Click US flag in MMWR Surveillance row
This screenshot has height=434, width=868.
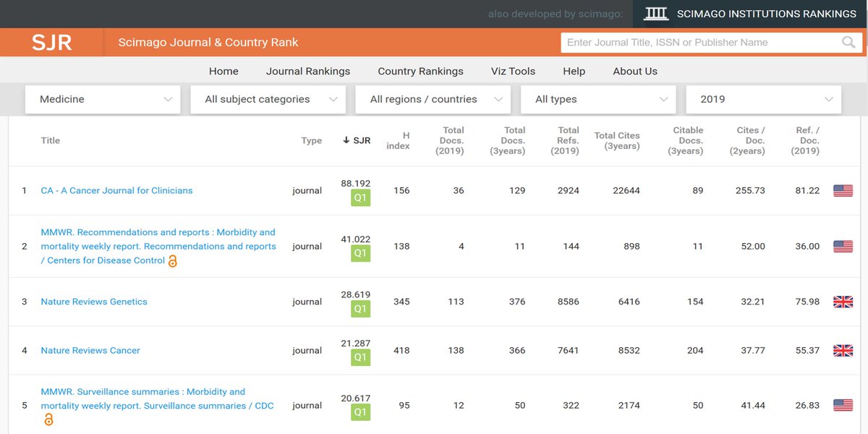click(843, 406)
